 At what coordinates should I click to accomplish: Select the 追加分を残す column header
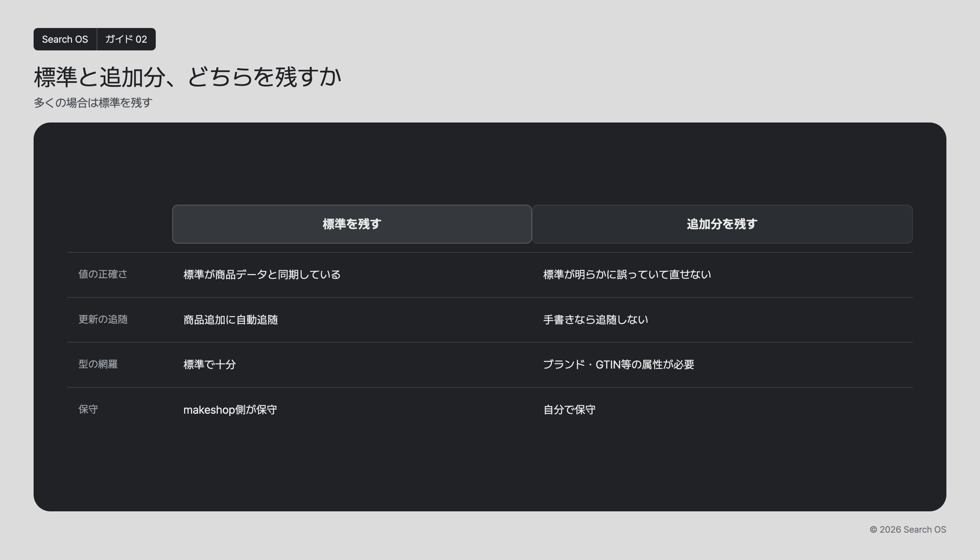[722, 224]
